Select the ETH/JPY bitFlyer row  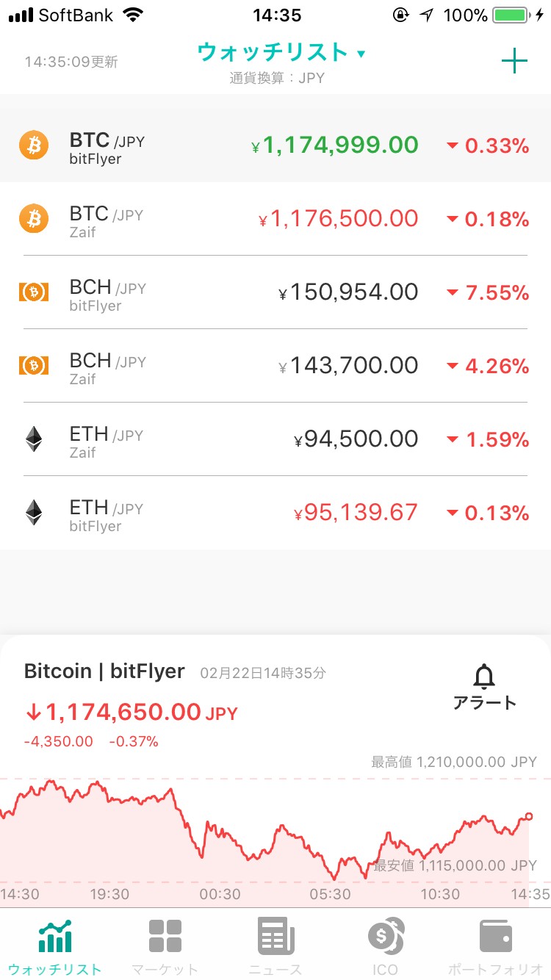pyautogui.click(x=275, y=513)
